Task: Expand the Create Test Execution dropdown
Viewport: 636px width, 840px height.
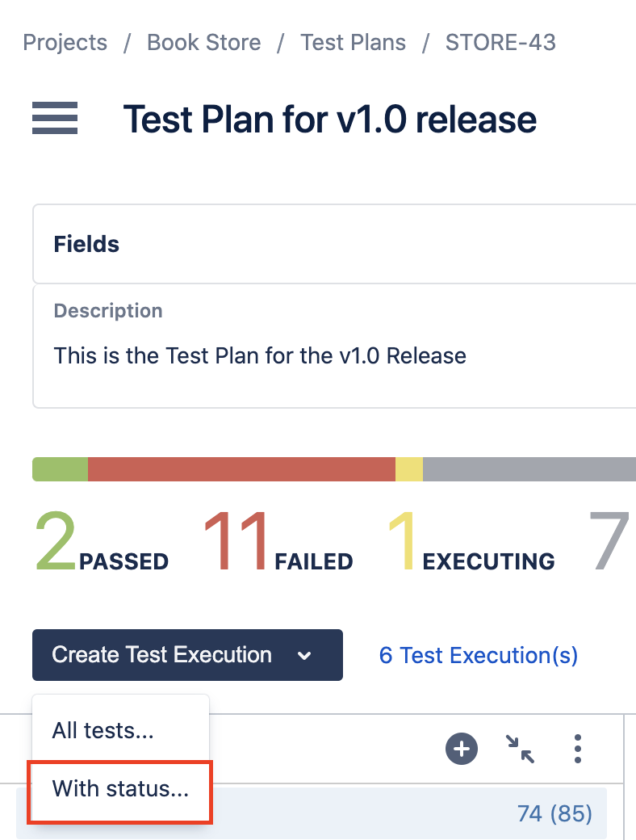Action: [x=187, y=655]
